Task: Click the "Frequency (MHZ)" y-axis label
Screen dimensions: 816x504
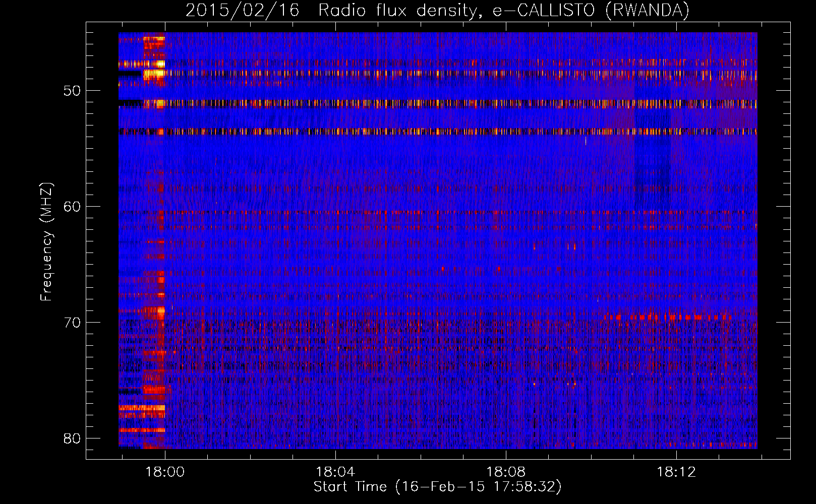Action: tap(46, 242)
